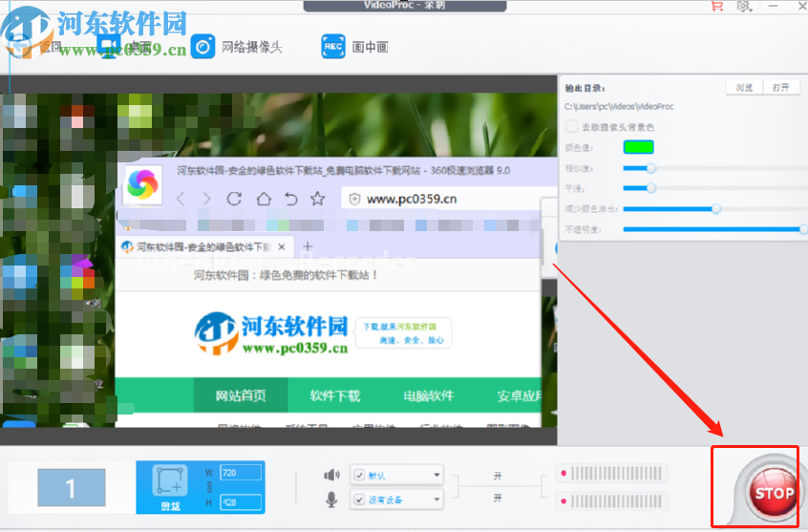Screen dimensions: 808x532
Task: Select screen thumbnail number 1
Action: point(71,488)
